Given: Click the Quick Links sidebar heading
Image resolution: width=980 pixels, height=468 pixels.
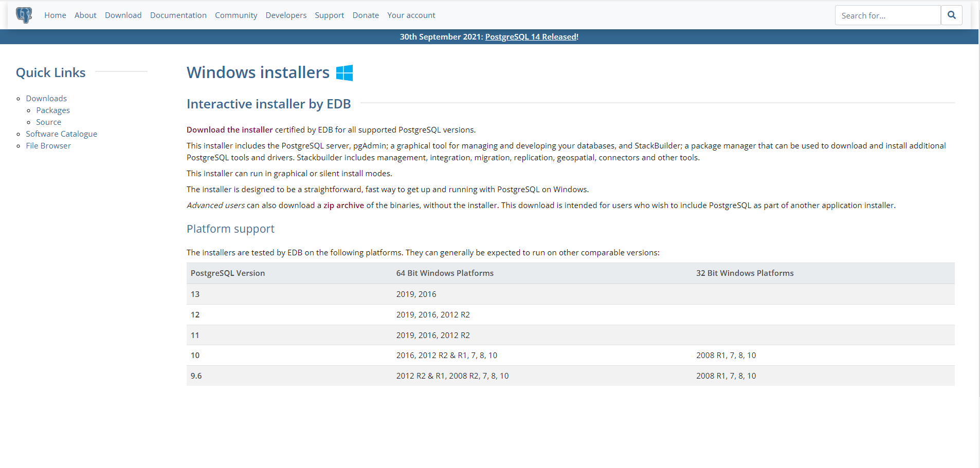Looking at the screenshot, I should coord(51,72).
